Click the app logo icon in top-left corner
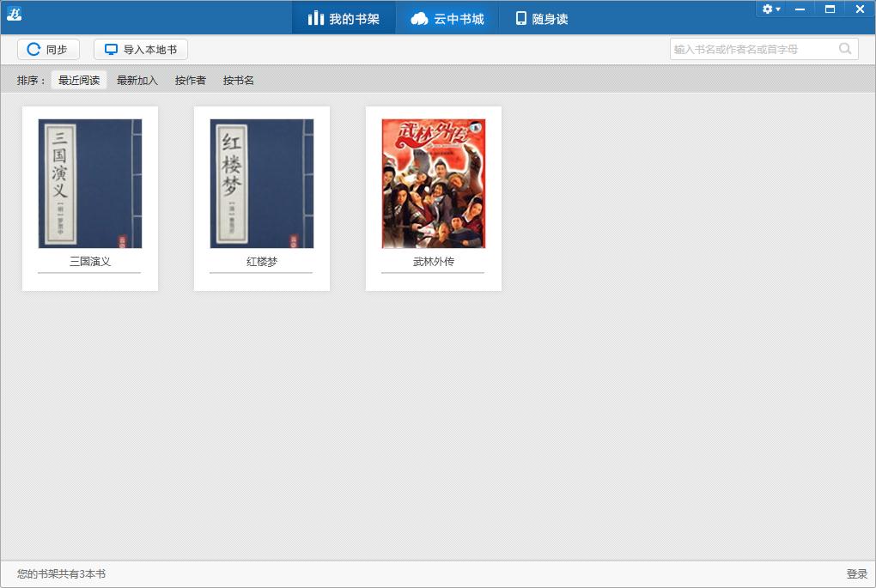The height and width of the screenshot is (588, 876). (14, 12)
